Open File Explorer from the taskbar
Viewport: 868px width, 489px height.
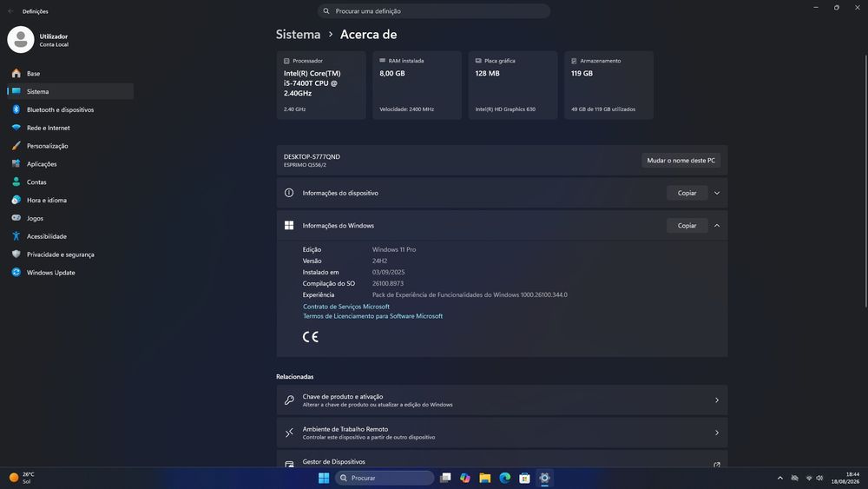pyautogui.click(x=485, y=478)
